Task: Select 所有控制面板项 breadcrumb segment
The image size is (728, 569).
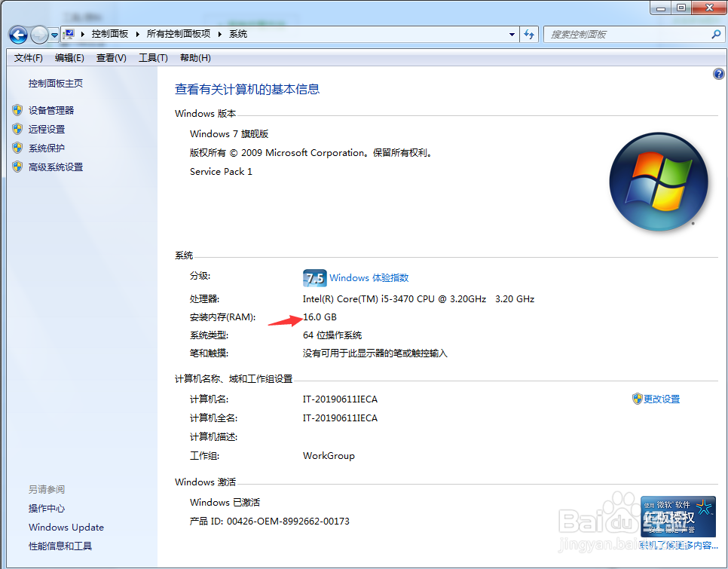Action: (179, 34)
